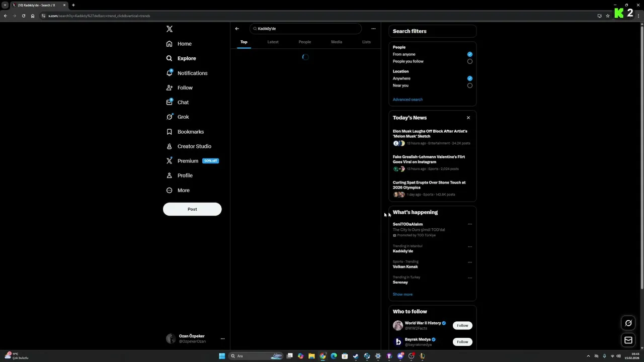
Task: Open the Follow page in the sidebar
Action: 180,87
